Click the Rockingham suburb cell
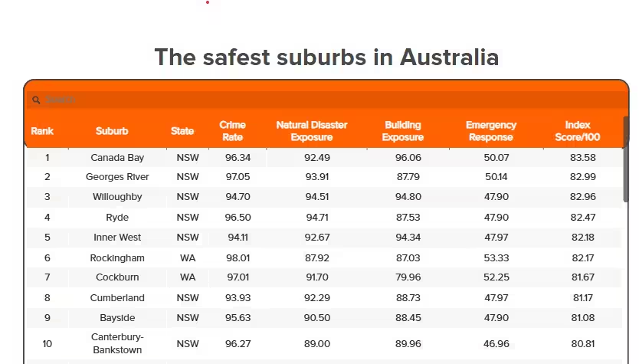Viewport: 639px width, 364px height. (x=117, y=257)
